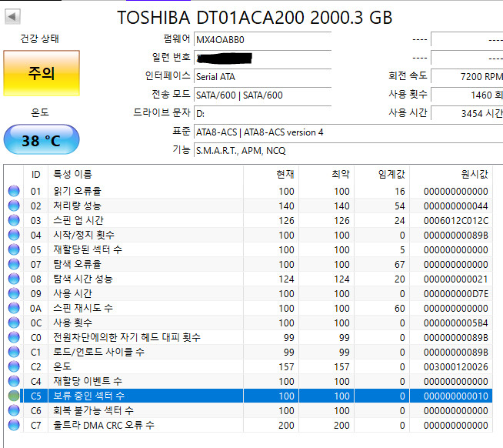Click status orb for ID C6 회복 불가능 섹터 수
The image size is (503, 448).
click(14, 410)
